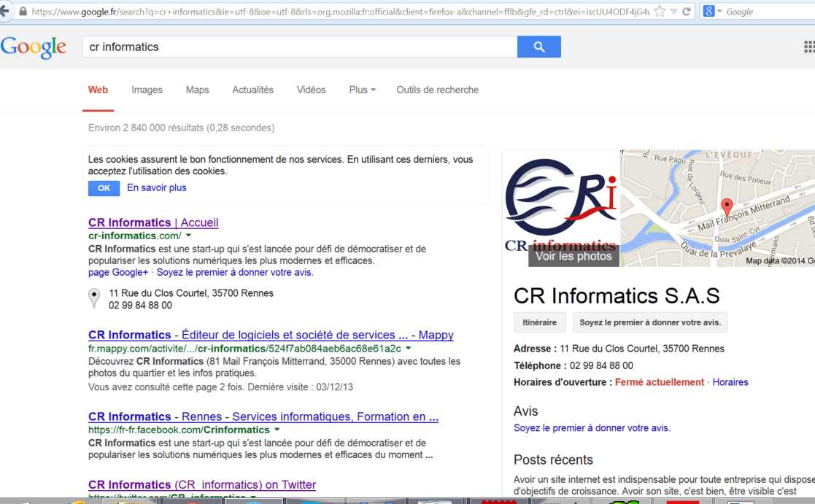
Task: Bookmark page with the star icon
Action: (660, 11)
